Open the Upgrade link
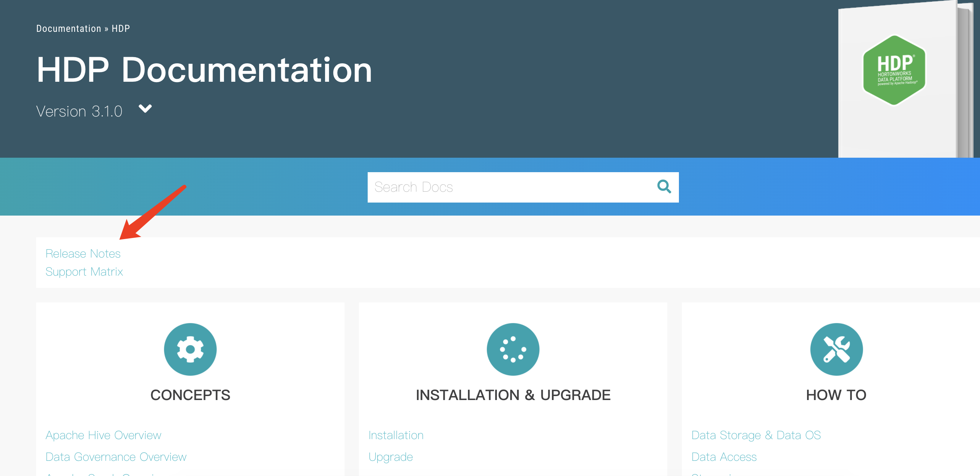This screenshot has width=980, height=476. [x=390, y=457]
